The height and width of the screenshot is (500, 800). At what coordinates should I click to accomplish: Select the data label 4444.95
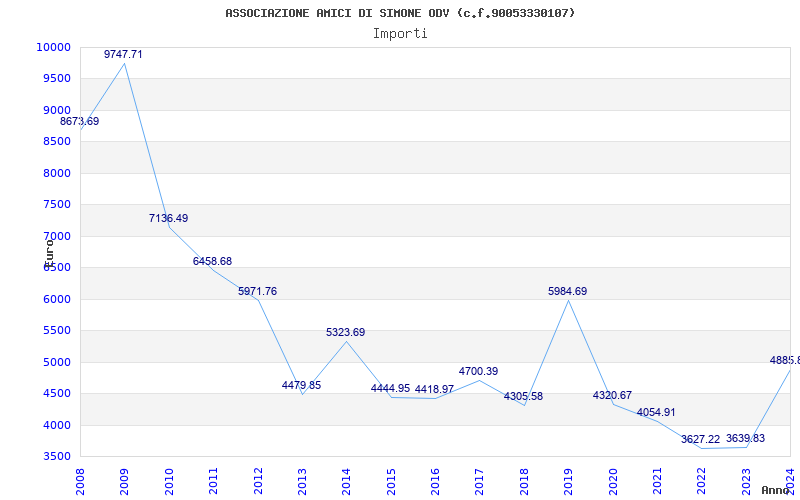pyautogui.click(x=390, y=388)
